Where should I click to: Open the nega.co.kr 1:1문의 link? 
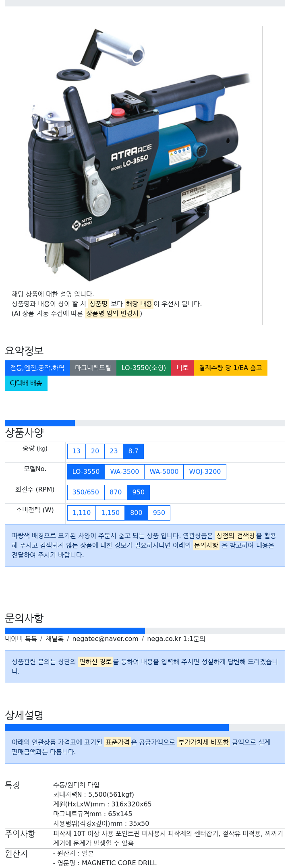(176, 639)
